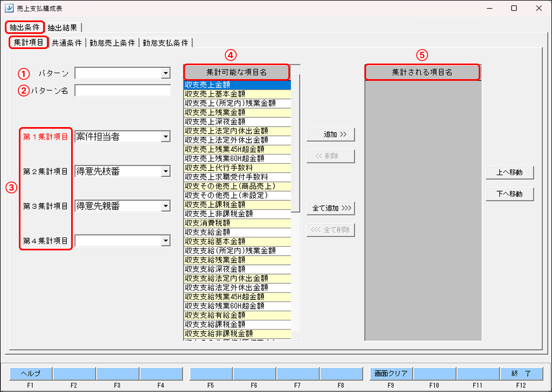552x392 pixels.
Task: Click the 上へ移動 button
Action: 510,173
